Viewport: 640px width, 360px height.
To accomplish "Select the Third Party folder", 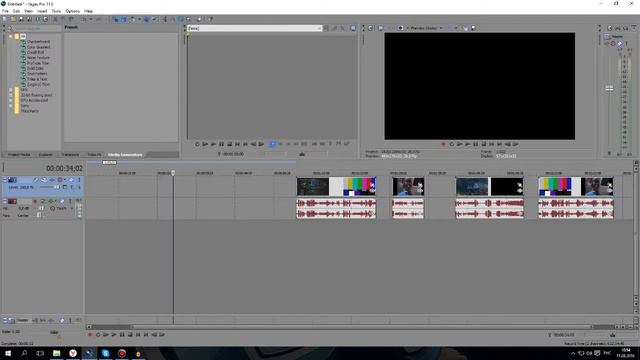I will click(x=30, y=111).
